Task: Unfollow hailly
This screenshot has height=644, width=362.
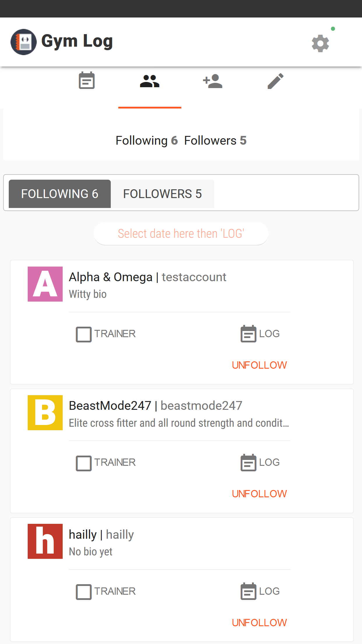Action: point(259,623)
